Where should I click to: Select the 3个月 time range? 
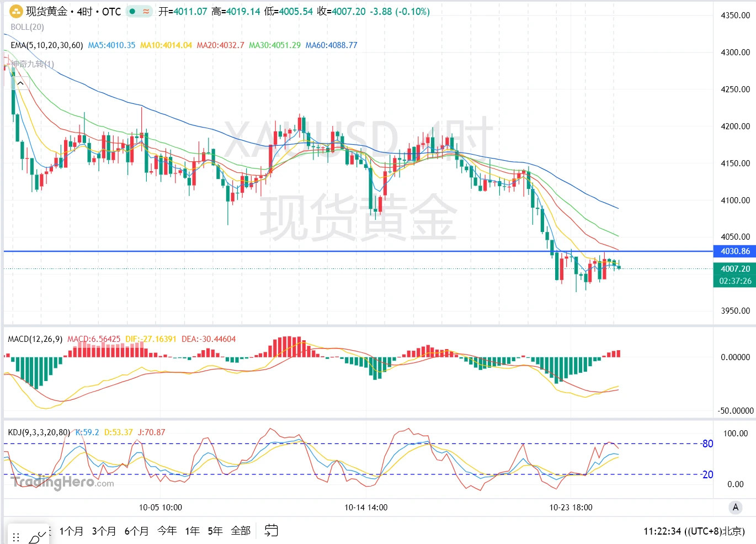104,531
